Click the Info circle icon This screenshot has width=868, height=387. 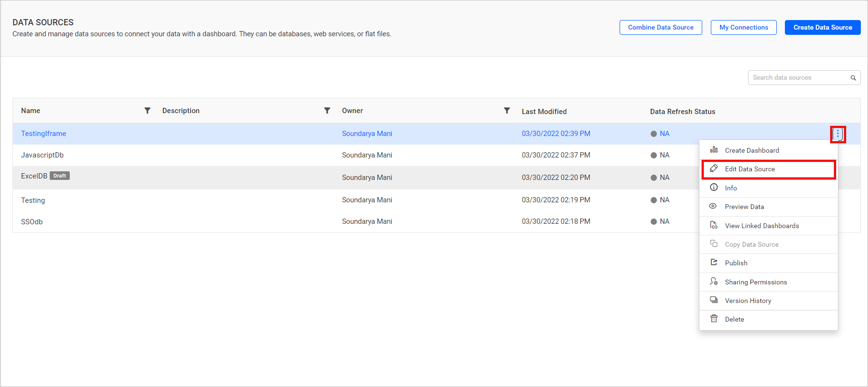[714, 188]
